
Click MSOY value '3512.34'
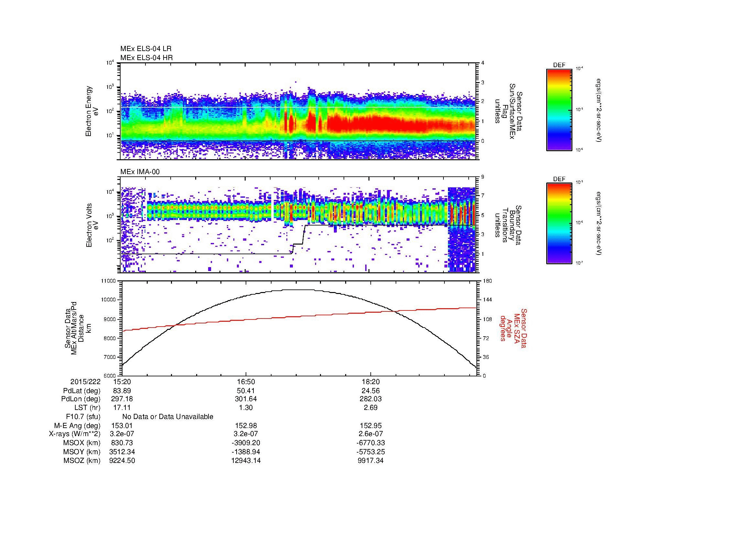coord(122,452)
